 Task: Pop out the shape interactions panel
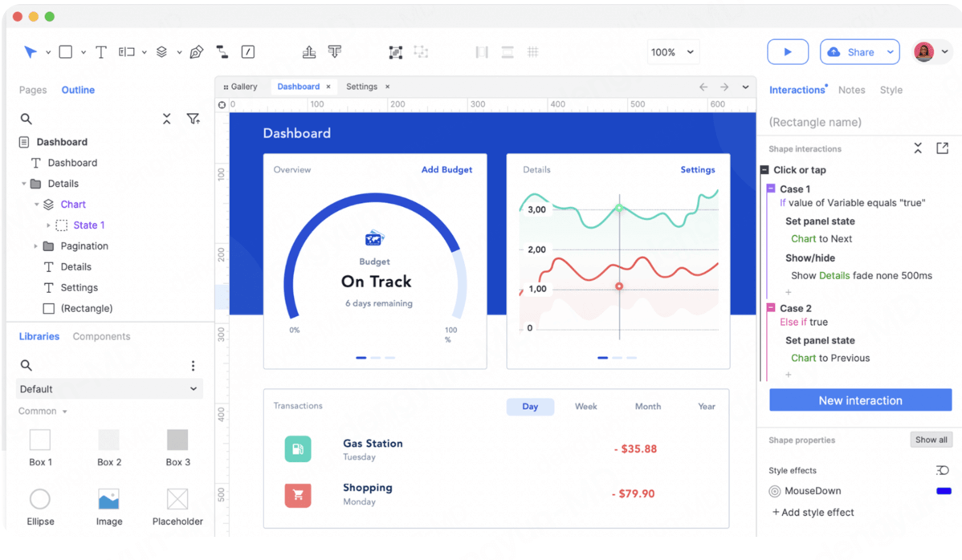point(942,148)
